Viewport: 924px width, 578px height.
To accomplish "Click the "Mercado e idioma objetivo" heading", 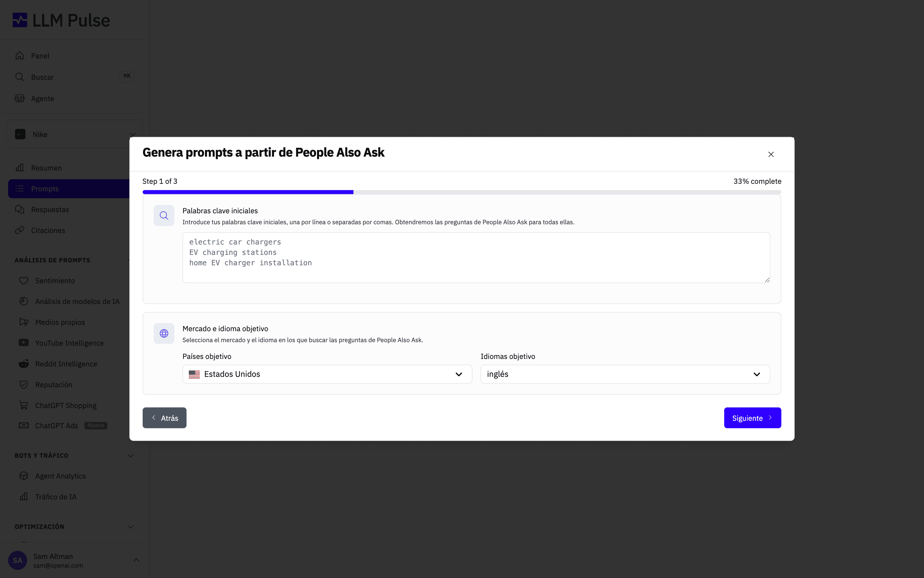I will [x=225, y=329].
